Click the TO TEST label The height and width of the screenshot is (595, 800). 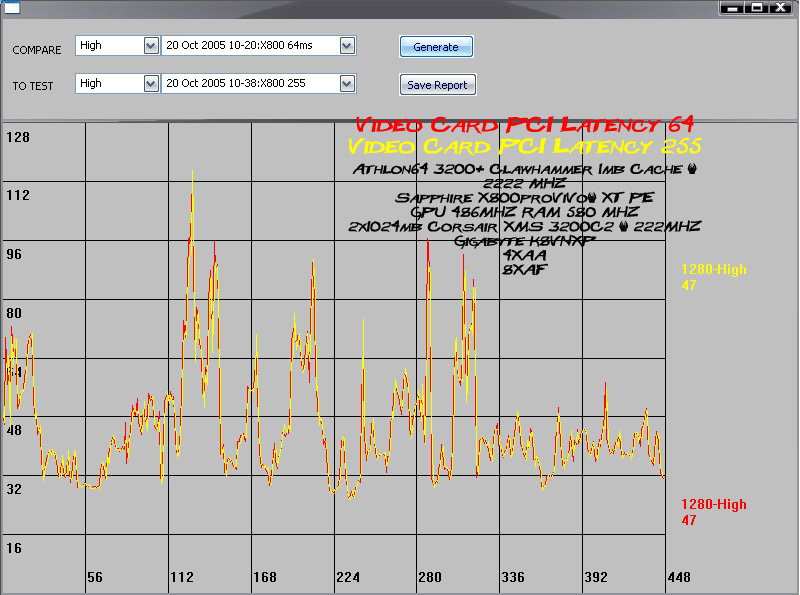pos(33,86)
